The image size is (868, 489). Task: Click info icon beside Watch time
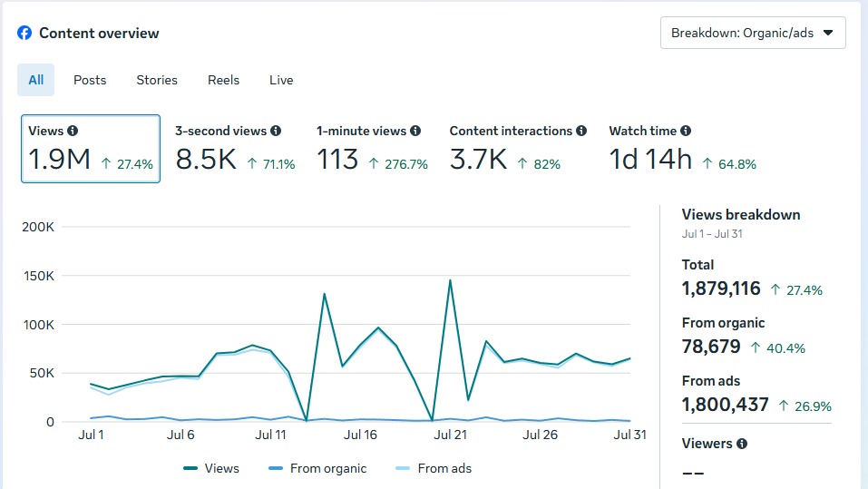(686, 131)
